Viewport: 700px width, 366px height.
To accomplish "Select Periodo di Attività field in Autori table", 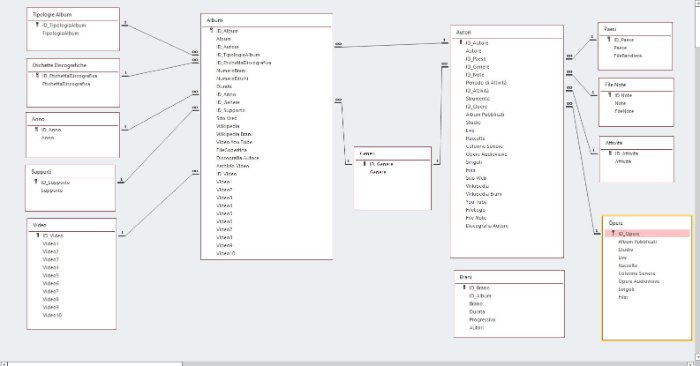I will click(x=486, y=83).
